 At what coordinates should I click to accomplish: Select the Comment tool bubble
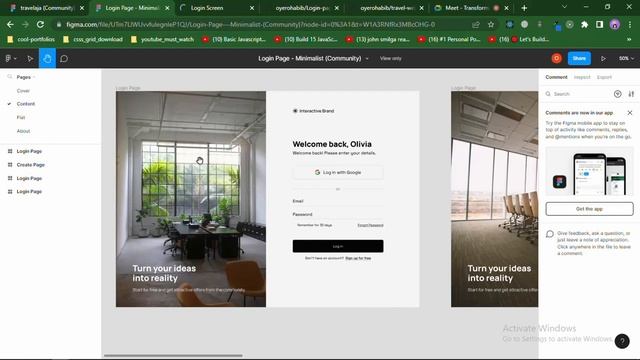coord(64,59)
